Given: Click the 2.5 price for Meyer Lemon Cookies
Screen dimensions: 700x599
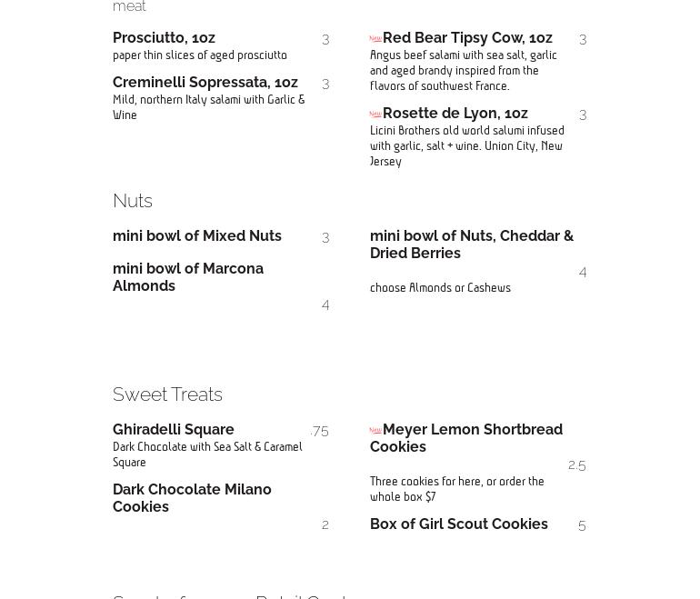Looking at the screenshot, I should coord(576,465).
